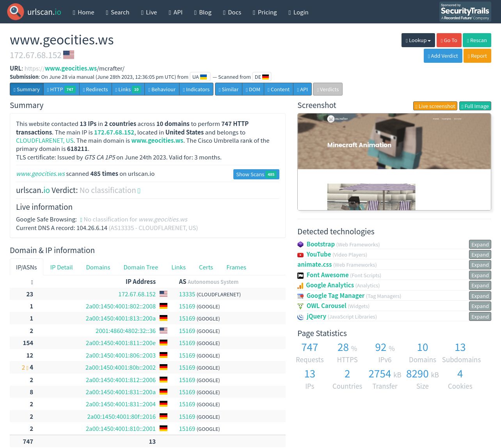The height and width of the screenshot is (448, 501).
Task: Open the Behaviour tab
Action: pos(162,89)
